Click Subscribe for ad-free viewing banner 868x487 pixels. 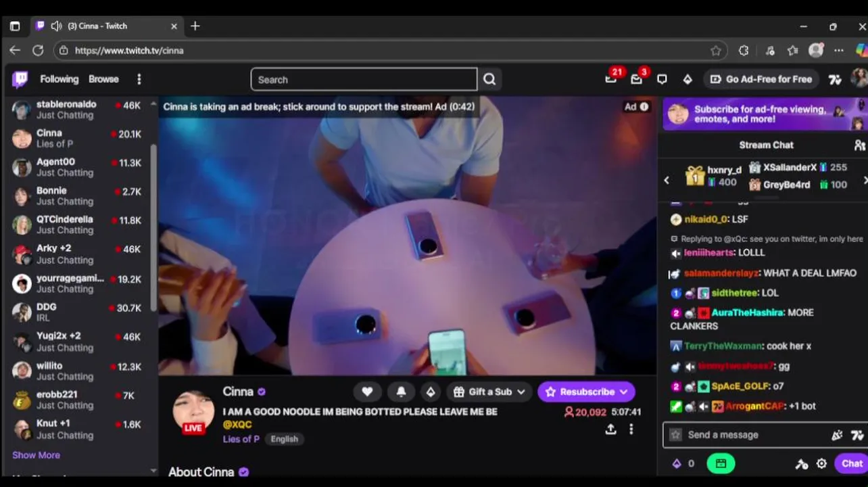point(765,114)
